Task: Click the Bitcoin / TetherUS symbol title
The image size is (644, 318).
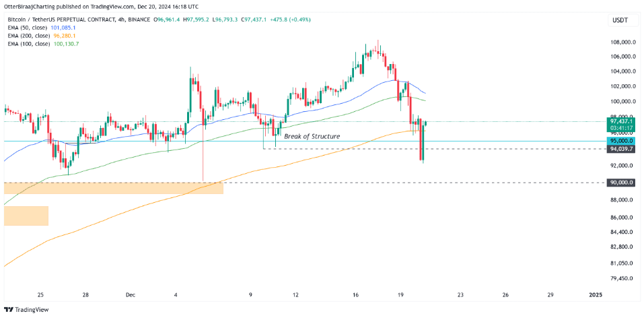Action: [59, 20]
